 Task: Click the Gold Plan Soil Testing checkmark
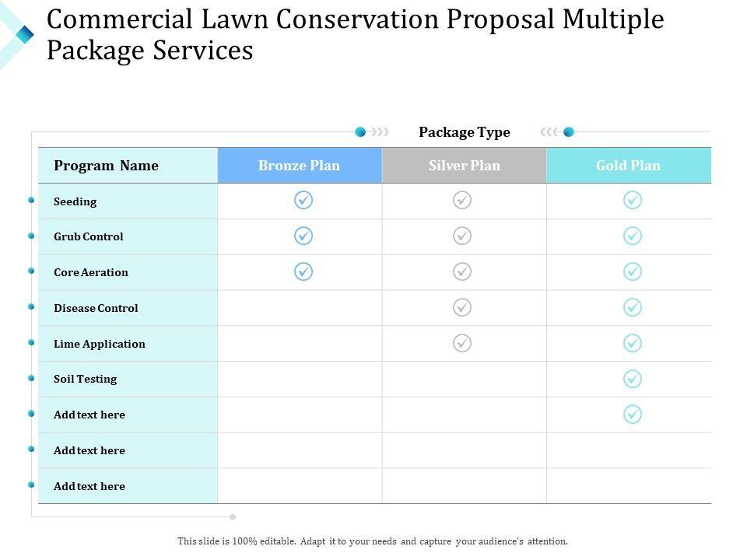tap(633, 379)
